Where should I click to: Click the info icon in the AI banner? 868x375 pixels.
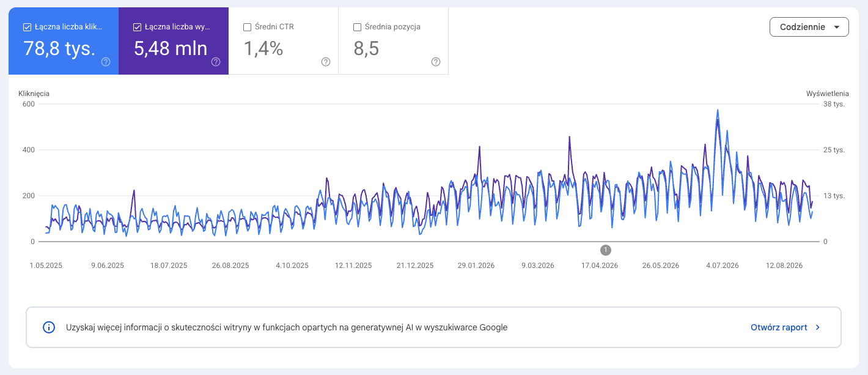(49, 327)
